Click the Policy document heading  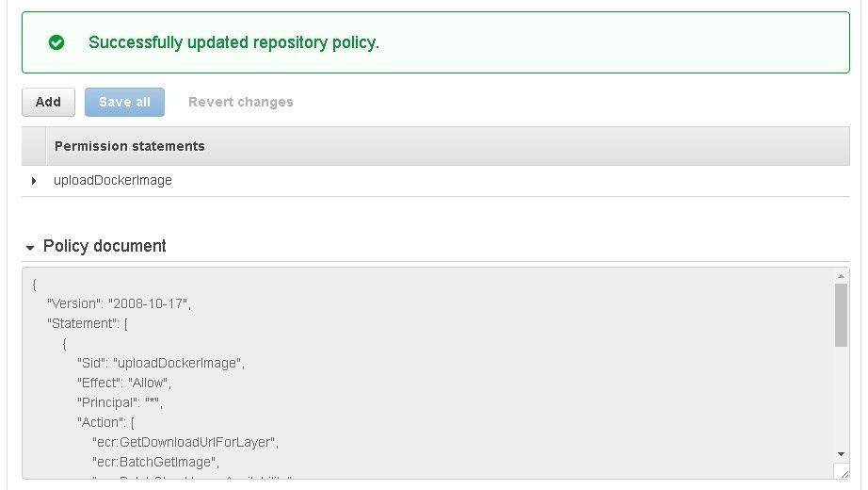[104, 246]
